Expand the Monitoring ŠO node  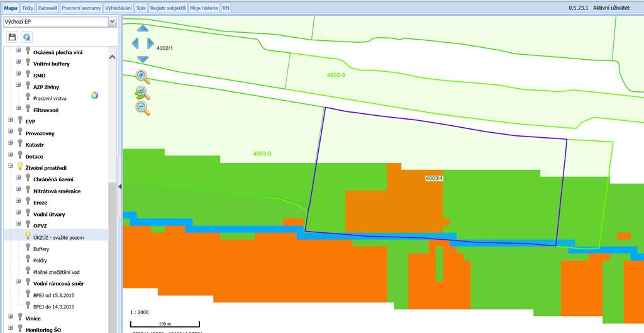[10, 328]
